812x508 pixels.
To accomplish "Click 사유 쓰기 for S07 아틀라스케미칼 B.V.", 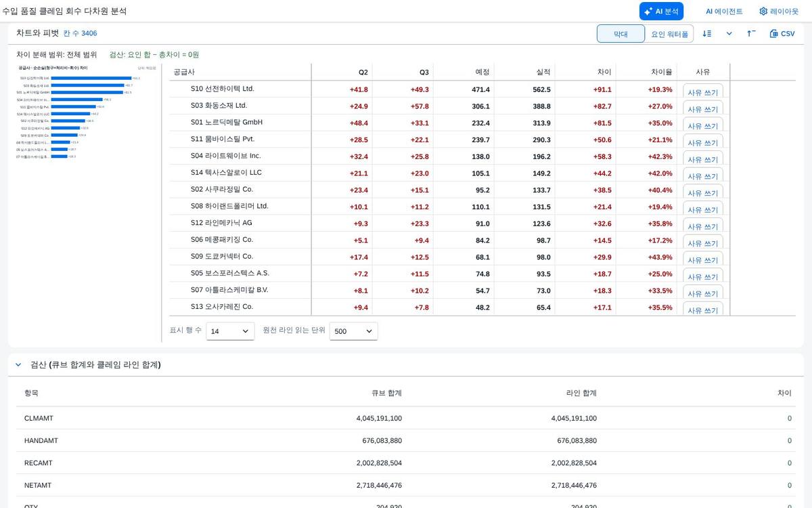I will point(703,292).
